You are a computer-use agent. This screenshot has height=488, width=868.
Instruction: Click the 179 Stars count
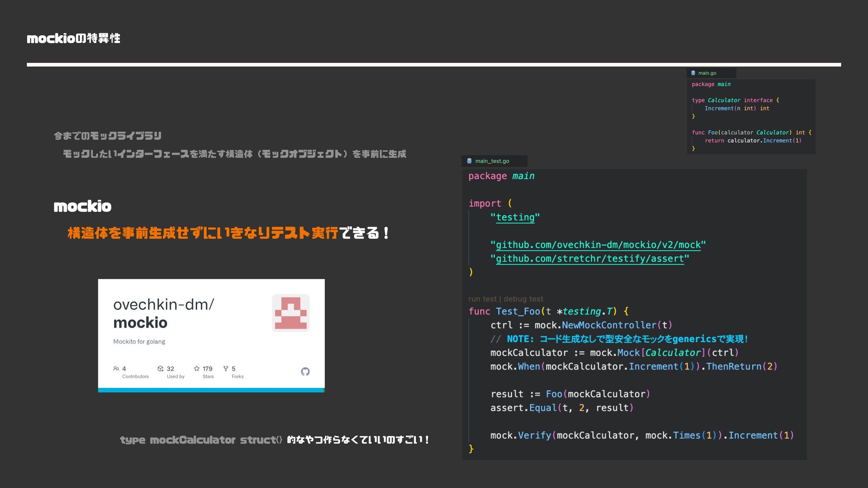pyautogui.click(x=208, y=369)
